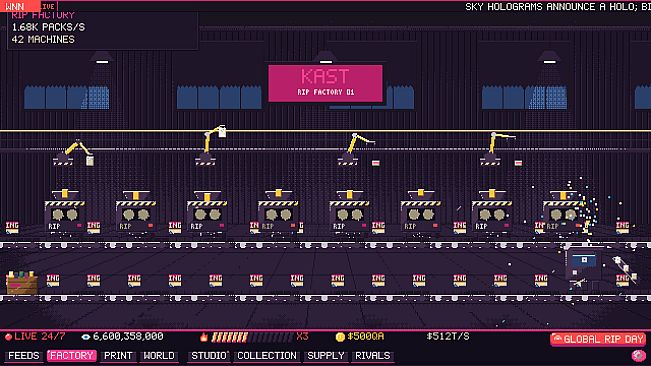Activate the GLOBAL RIP DAY button
The height and width of the screenshot is (366, 651).
point(598,339)
